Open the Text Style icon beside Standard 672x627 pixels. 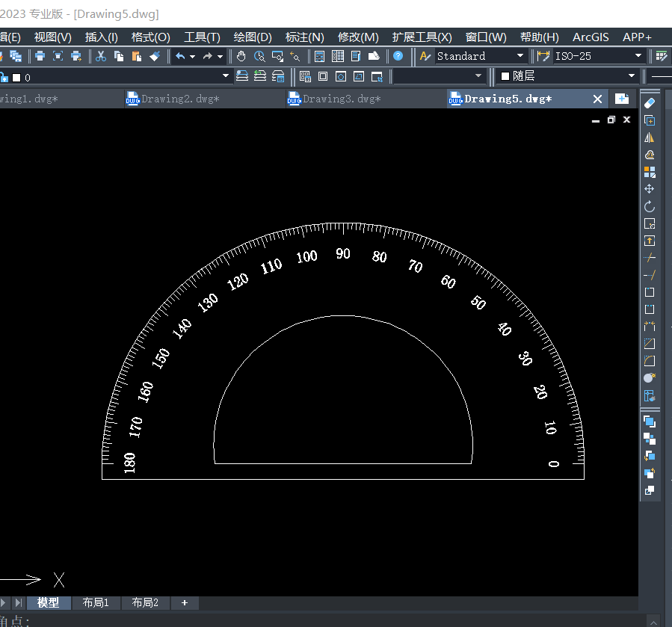(x=425, y=56)
